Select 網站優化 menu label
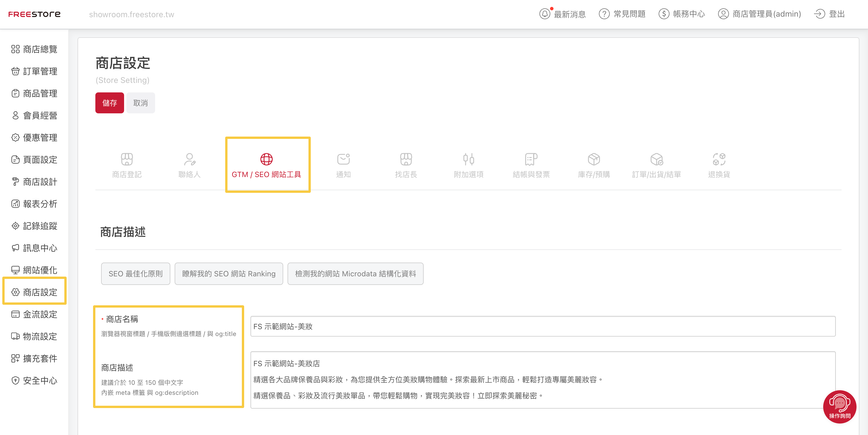Image resolution: width=868 pixels, height=435 pixels. click(40, 270)
